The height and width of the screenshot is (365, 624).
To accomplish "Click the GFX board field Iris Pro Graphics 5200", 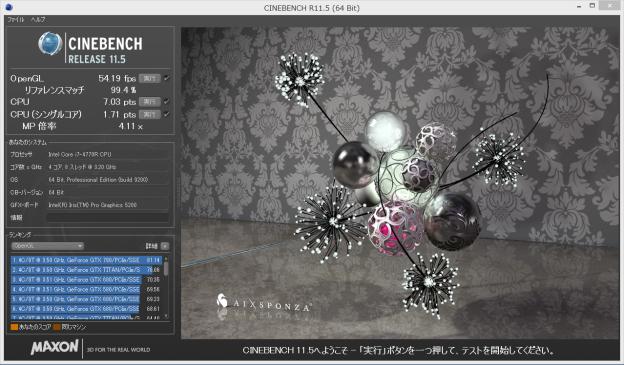I will tap(107, 205).
